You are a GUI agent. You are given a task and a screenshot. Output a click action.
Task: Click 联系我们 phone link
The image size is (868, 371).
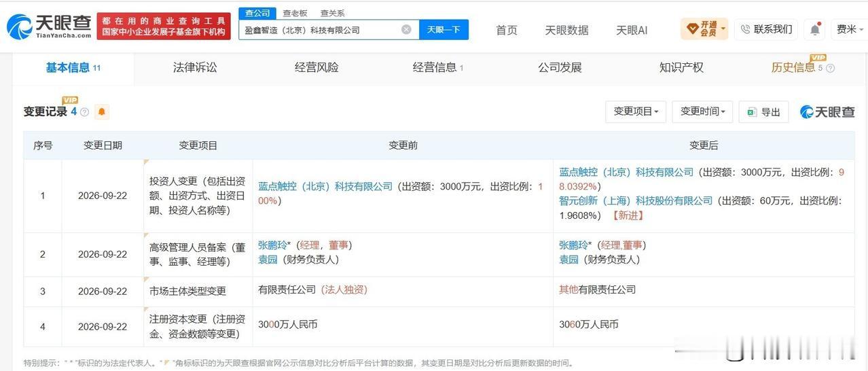(766, 29)
